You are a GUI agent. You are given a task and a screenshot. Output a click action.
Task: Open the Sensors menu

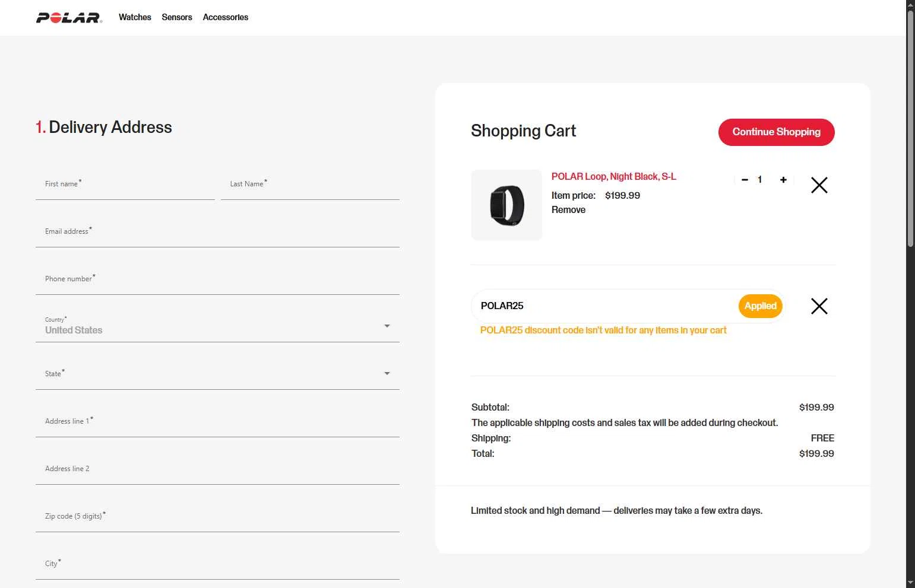tap(177, 17)
